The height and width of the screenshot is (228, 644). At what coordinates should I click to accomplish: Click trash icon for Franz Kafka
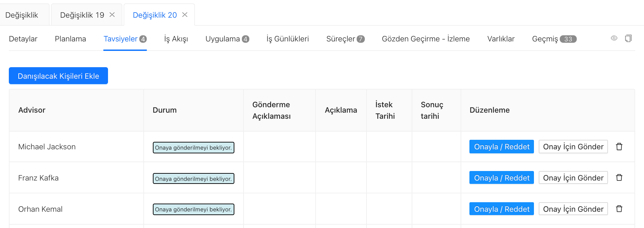click(619, 177)
